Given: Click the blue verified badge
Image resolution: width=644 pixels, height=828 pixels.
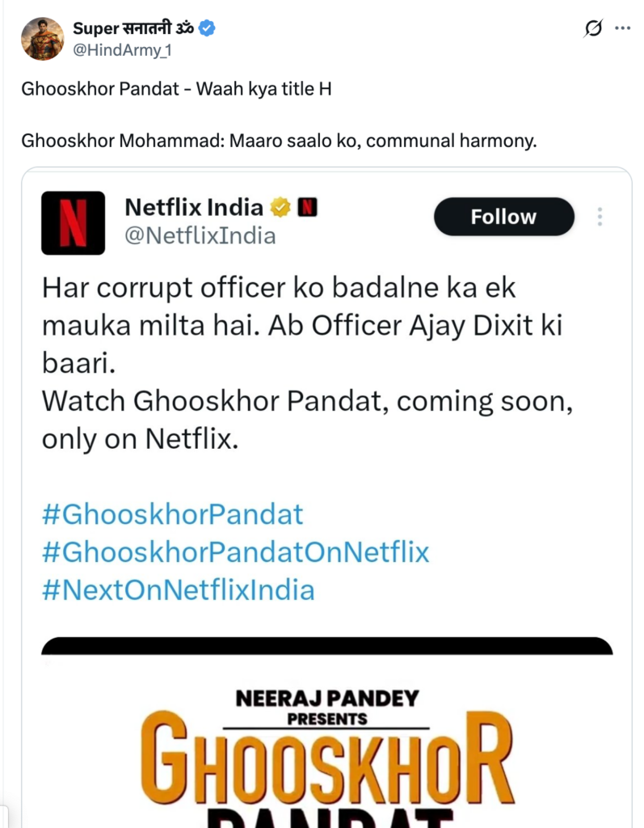Looking at the screenshot, I should (207, 29).
